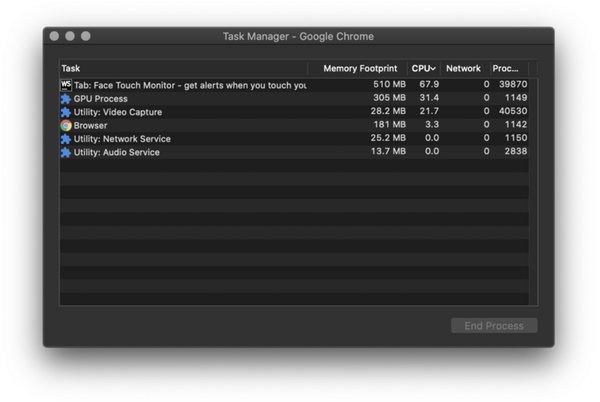Click process ID 39870
The height and width of the screenshot is (402, 600).
(513, 84)
